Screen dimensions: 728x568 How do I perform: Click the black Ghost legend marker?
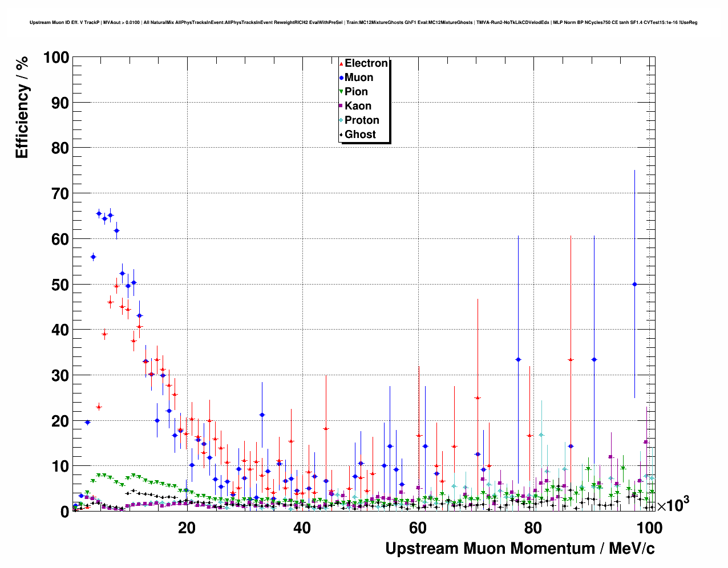(x=341, y=135)
